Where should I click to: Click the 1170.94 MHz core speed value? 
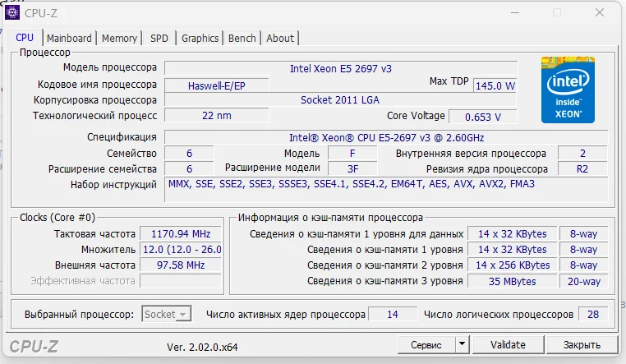click(x=181, y=234)
